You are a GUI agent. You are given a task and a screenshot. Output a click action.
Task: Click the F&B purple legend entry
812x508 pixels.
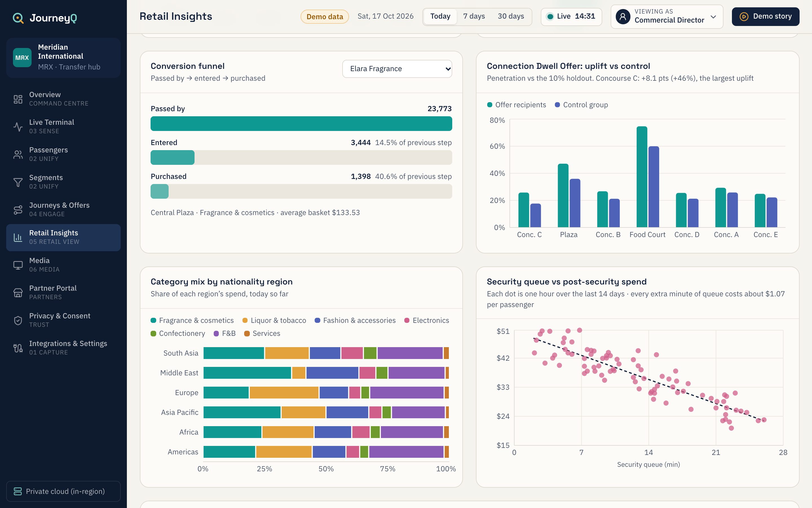tap(224, 334)
